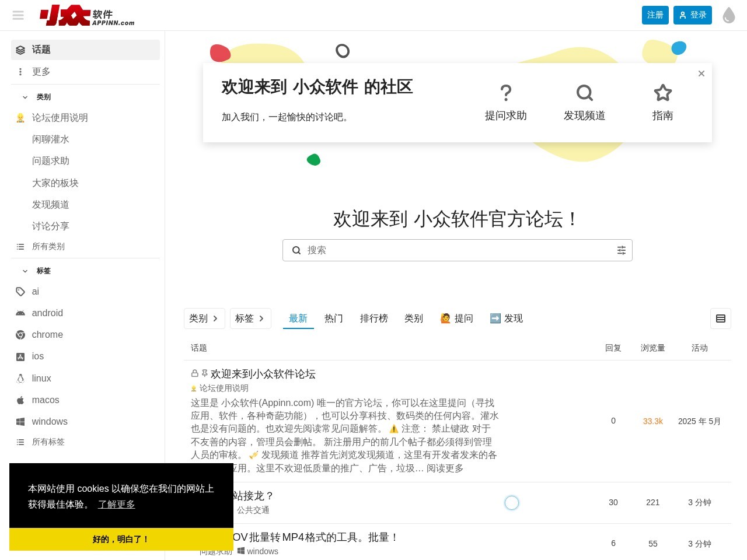This screenshot has width=747, height=560.
Task: Open the ios tag in sidebar
Action: [x=85, y=356]
